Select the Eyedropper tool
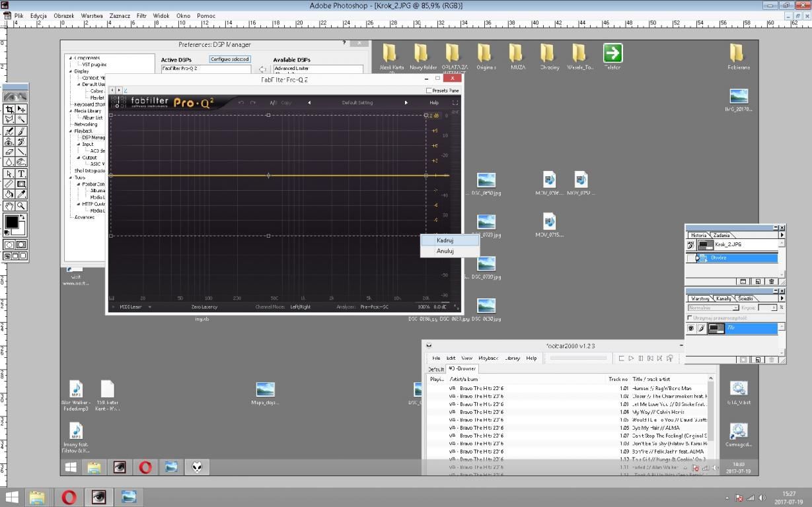The width and height of the screenshot is (812, 507). point(21,195)
